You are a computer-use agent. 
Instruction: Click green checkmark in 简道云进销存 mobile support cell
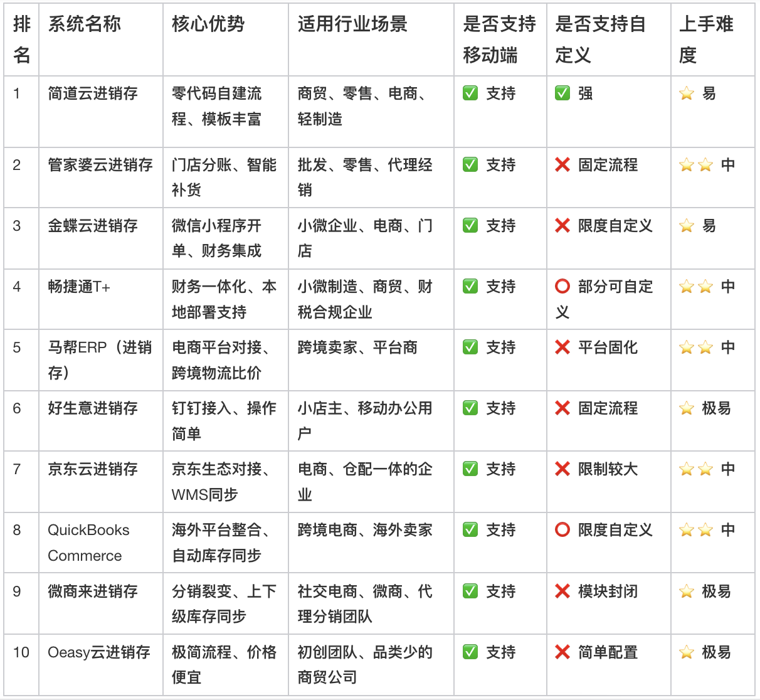point(470,93)
